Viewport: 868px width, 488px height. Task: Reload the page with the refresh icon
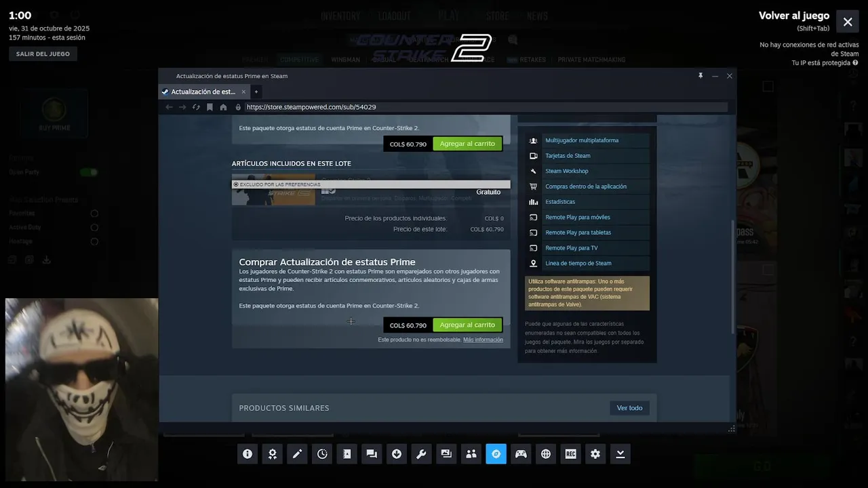click(196, 107)
